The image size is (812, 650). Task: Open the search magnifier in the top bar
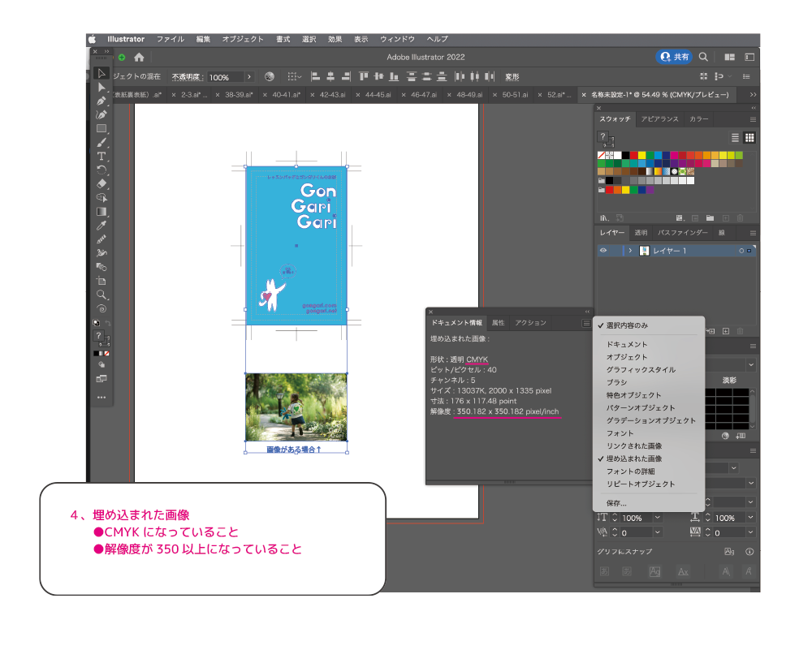[x=703, y=57]
